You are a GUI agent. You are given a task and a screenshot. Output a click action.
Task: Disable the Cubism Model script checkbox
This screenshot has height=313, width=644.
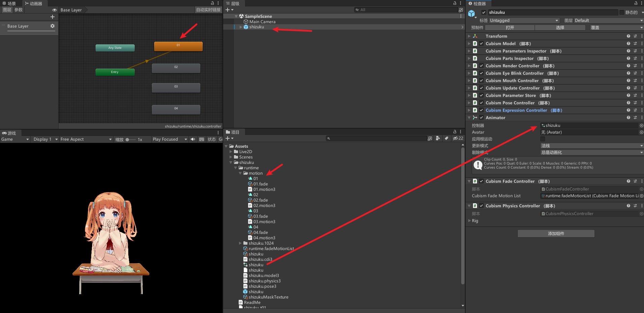click(x=481, y=43)
